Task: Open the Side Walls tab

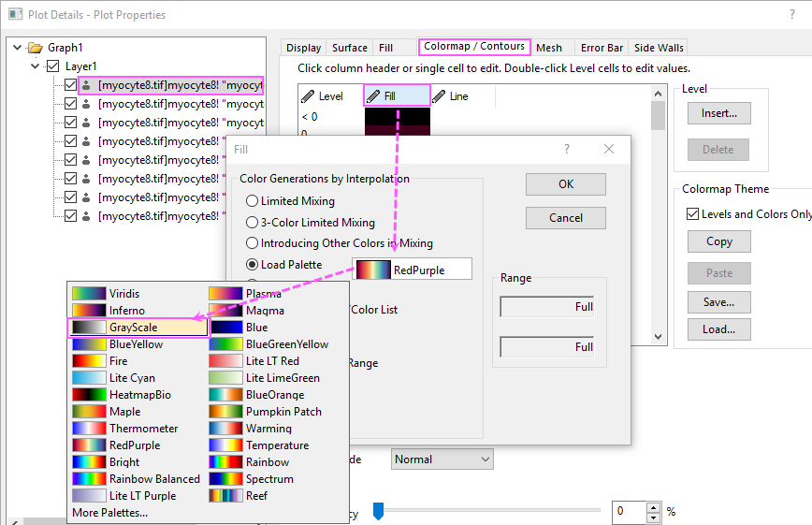Action: point(659,48)
